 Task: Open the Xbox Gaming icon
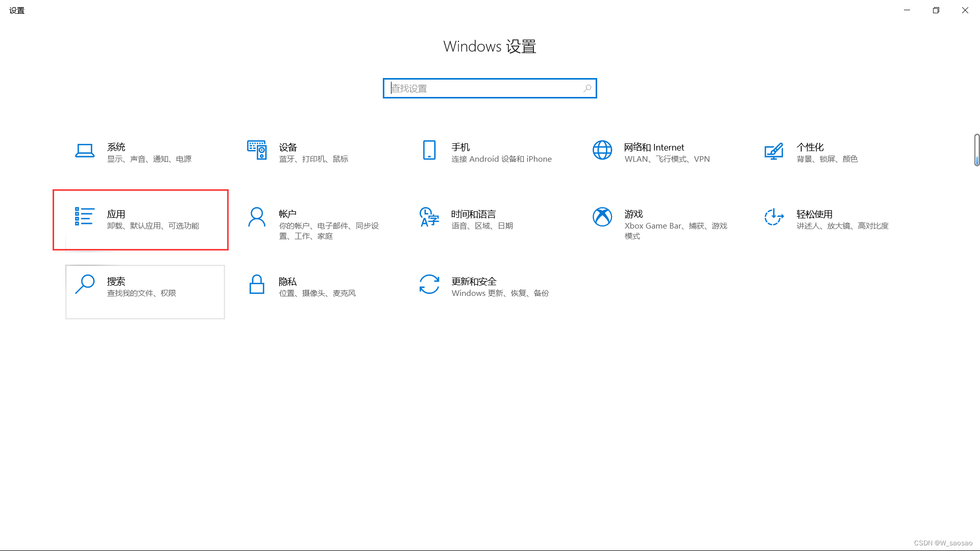pyautogui.click(x=602, y=217)
